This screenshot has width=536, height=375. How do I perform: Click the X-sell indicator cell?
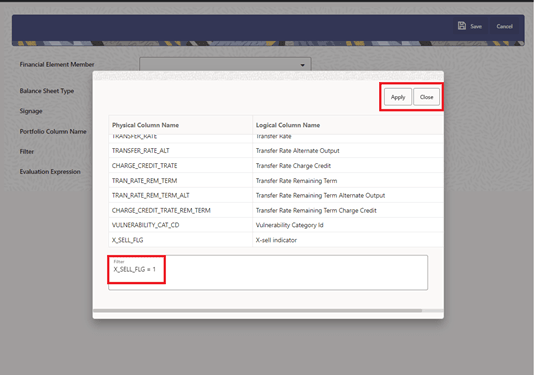348,240
